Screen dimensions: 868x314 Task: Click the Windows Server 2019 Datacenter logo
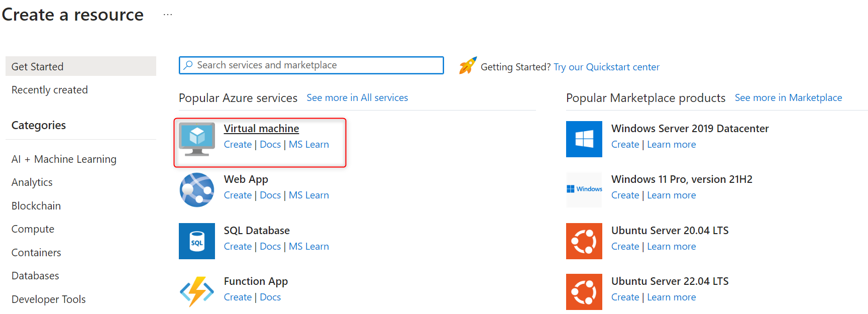coord(584,139)
